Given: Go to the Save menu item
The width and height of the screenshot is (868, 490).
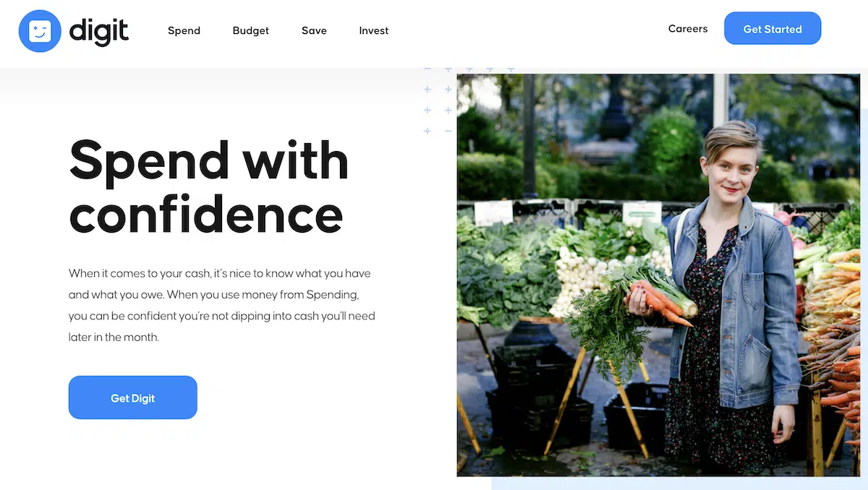Looking at the screenshot, I should click(x=314, y=30).
